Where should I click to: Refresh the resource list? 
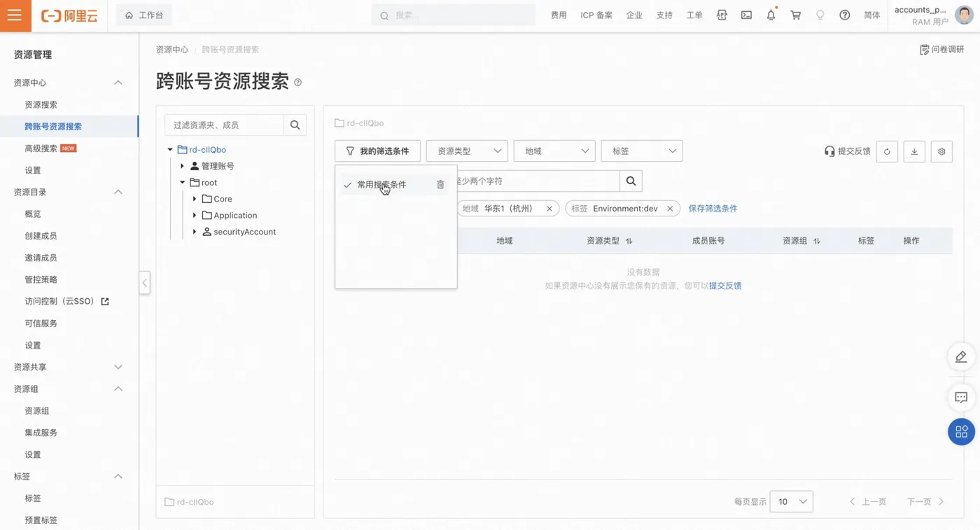[887, 151]
